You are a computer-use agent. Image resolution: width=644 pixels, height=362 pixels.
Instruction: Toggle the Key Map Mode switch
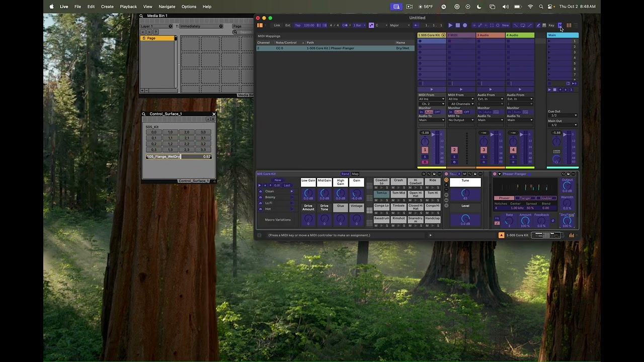tap(551, 25)
